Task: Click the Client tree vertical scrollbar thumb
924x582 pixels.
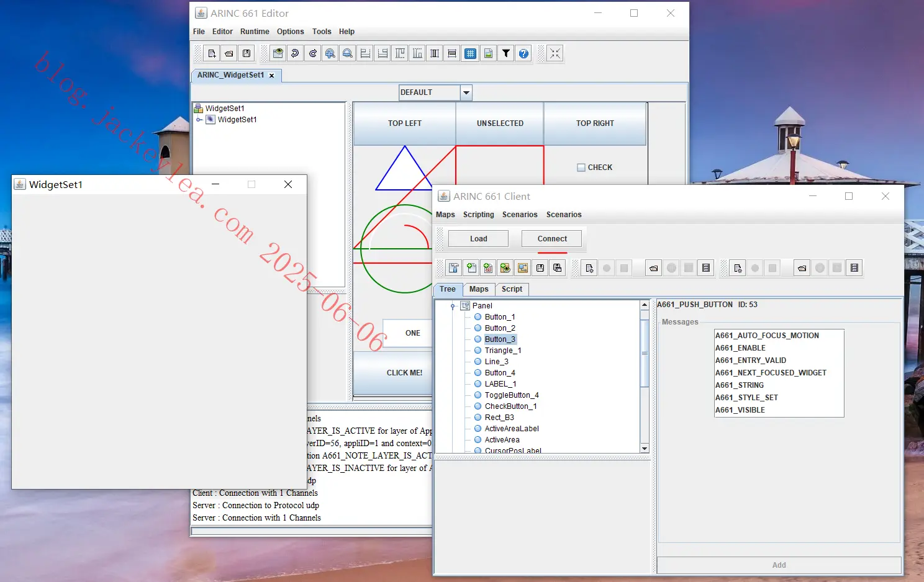Action: (x=645, y=353)
